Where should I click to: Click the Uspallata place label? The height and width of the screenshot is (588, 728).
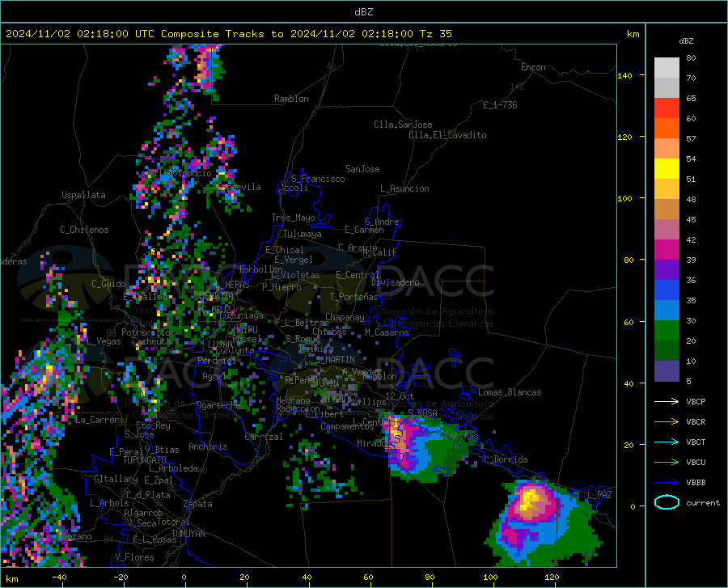[83, 195]
